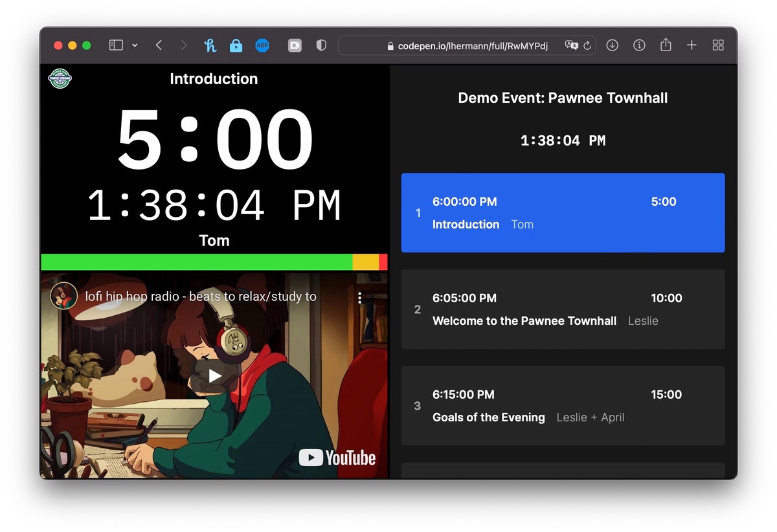Click the blue lock extension icon

tap(236, 45)
